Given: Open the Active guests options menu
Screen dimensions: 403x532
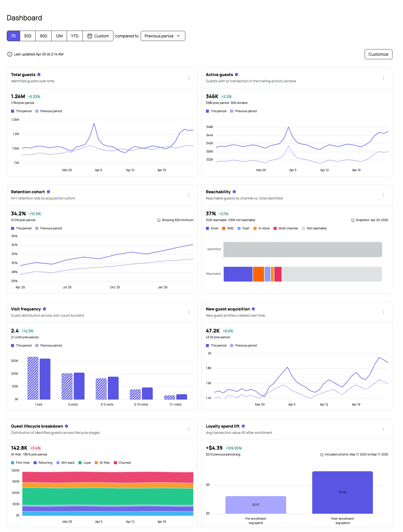Looking at the screenshot, I should click(384, 78).
